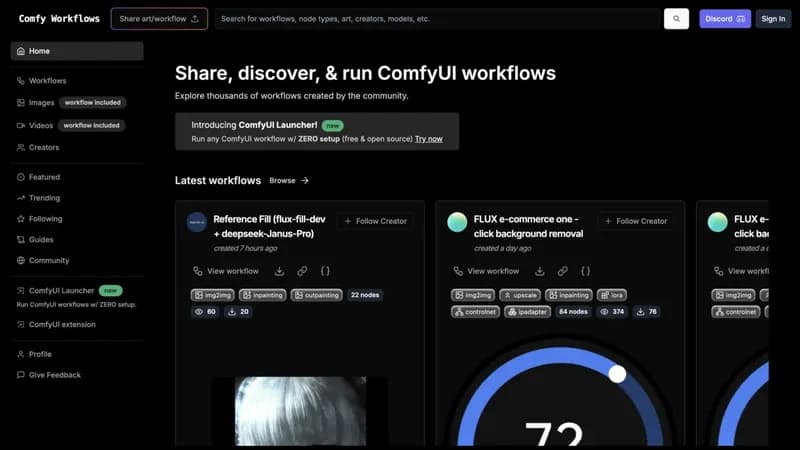This screenshot has width=800, height=450.
Task: Open Reference Fill workflow title
Action: point(269,226)
